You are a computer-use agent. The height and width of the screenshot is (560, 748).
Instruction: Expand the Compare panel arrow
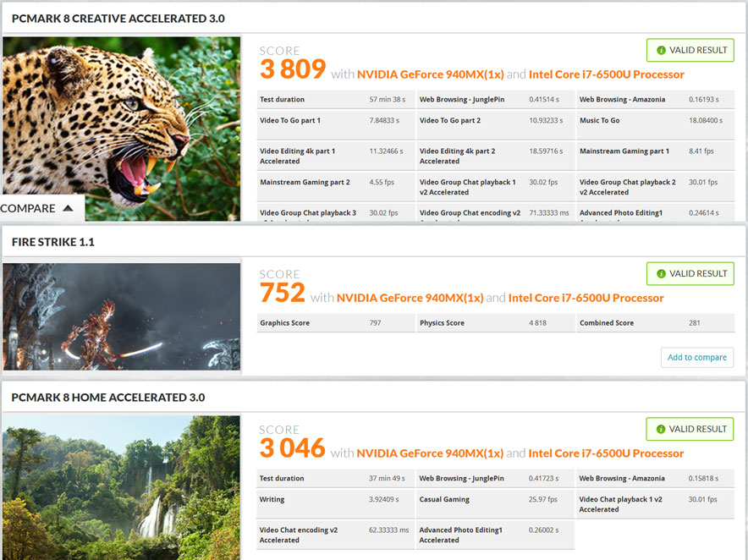pos(68,208)
